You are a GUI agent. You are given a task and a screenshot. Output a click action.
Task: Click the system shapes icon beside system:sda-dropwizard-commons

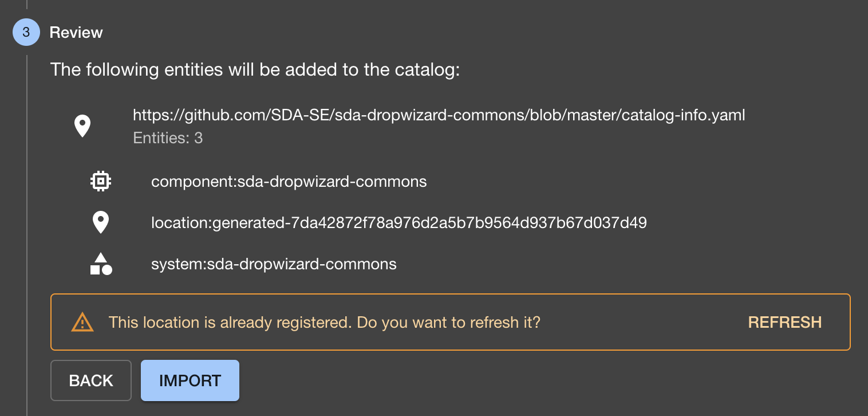pyautogui.click(x=101, y=264)
